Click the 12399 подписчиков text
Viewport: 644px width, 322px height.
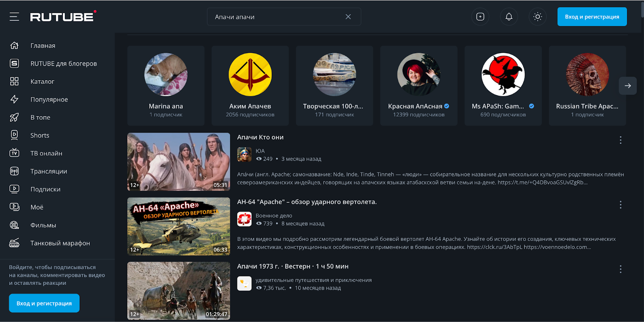pos(419,115)
